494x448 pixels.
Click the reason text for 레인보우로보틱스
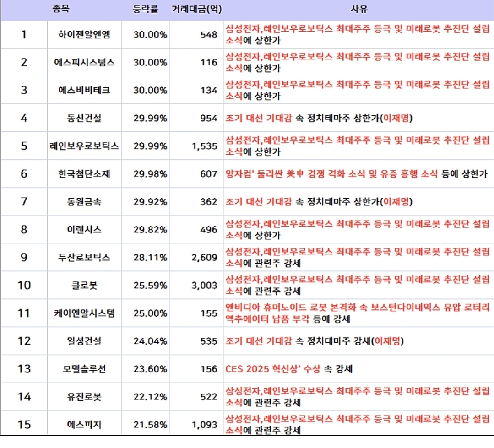[x=358, y=146]
